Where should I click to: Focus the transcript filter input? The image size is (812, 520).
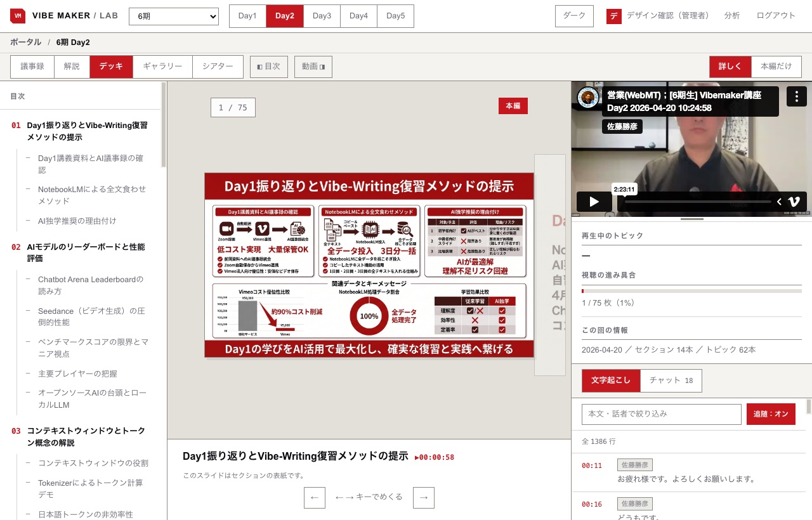click(x=662, y=414)
